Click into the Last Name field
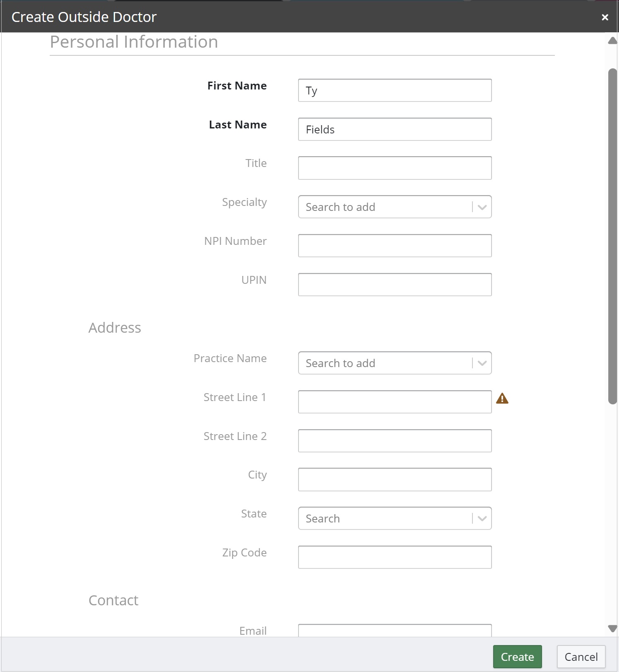 [395, 129]
